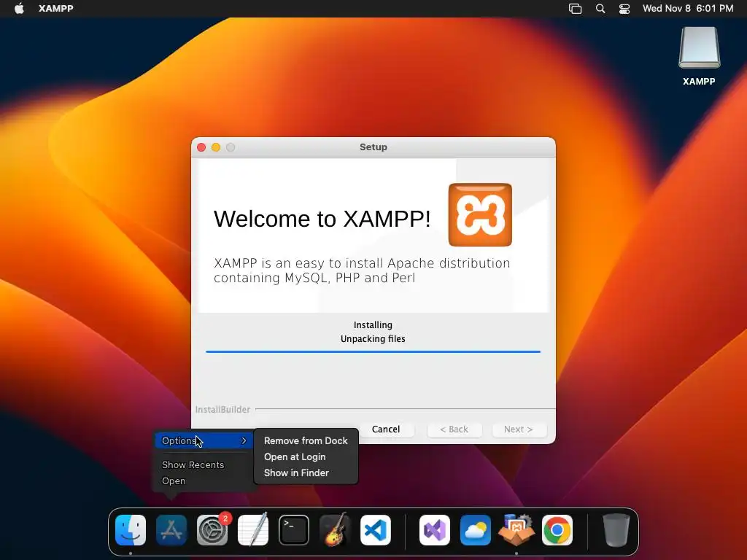The image size is (747, 560).
Task: Select Remove from Dock
Action: [306, 441]
